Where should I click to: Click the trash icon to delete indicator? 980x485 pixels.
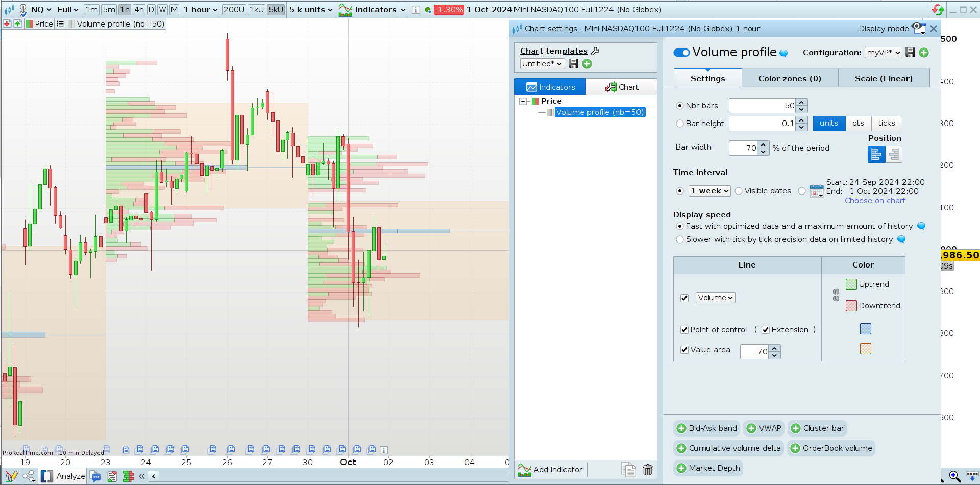pos(648,470)
